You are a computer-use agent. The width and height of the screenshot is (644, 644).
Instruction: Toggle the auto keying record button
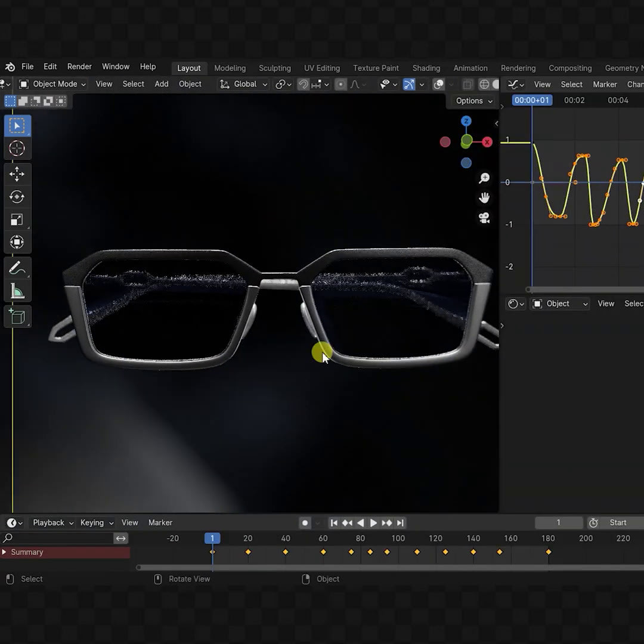pos(305,523)
